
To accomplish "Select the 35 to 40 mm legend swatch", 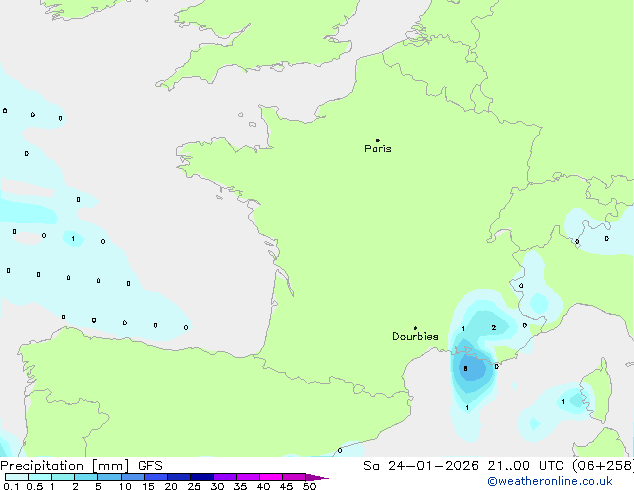I will (248, 477).
